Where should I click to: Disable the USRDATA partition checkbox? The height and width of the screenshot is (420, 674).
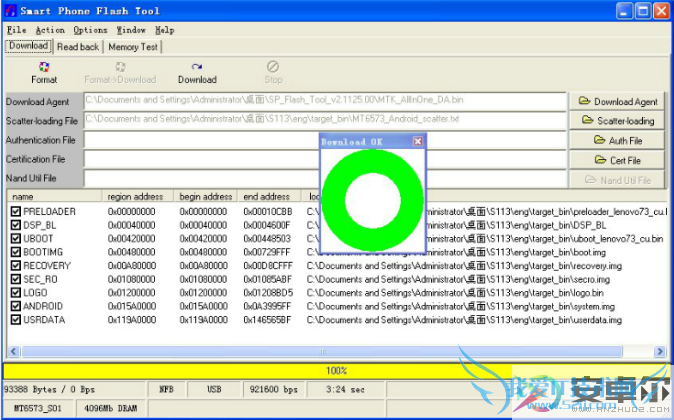coord(15,320)
